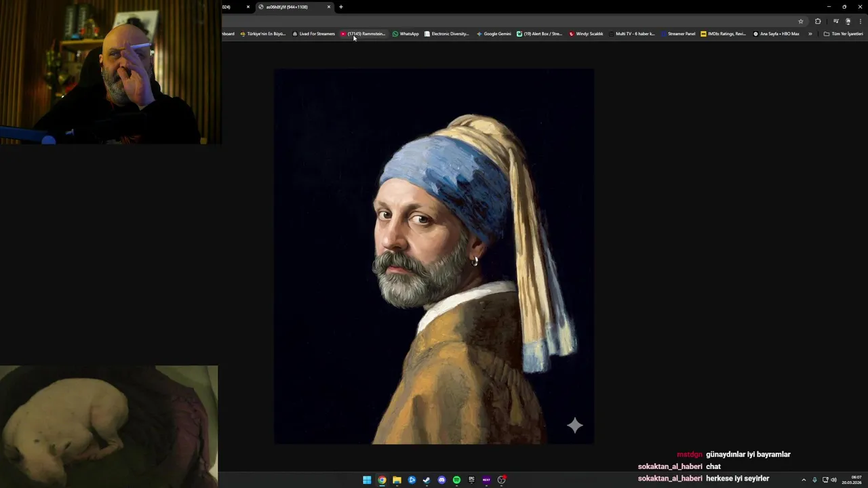Open Chrome from the taskbar
The image size is (868, 488).
[382, 480]
